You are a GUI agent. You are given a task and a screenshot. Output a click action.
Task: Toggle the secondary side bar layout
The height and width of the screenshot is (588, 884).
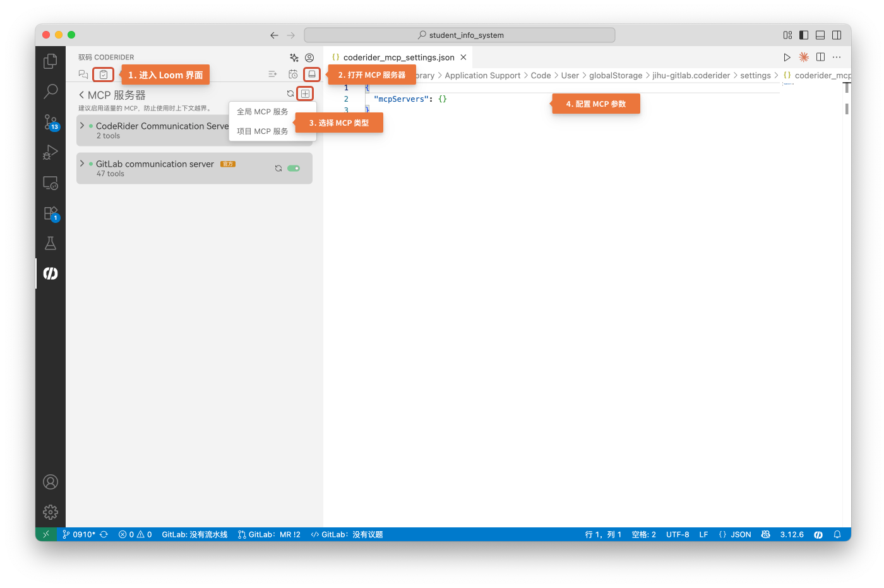point(837,35)
